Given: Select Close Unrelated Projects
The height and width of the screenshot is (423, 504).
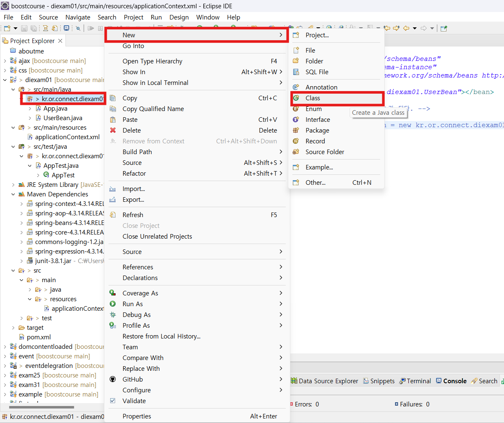Looking at the screenshot, I should (x=197, y=237).
